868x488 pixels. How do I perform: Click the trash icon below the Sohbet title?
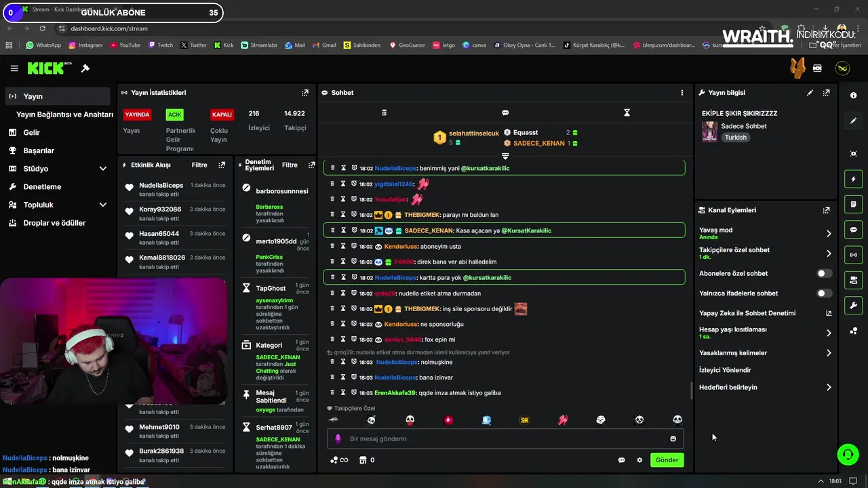pyautogui.click(x=384, y=113)
